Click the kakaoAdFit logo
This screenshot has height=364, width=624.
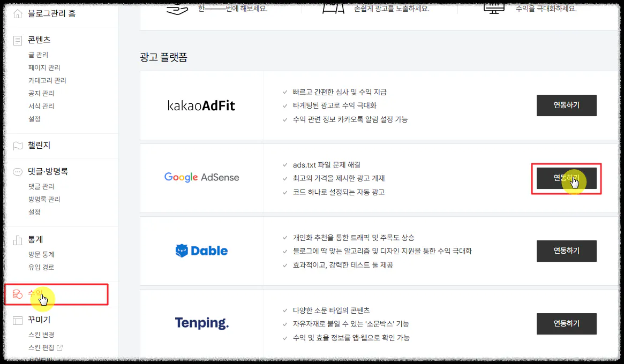(x=201, y=105)
